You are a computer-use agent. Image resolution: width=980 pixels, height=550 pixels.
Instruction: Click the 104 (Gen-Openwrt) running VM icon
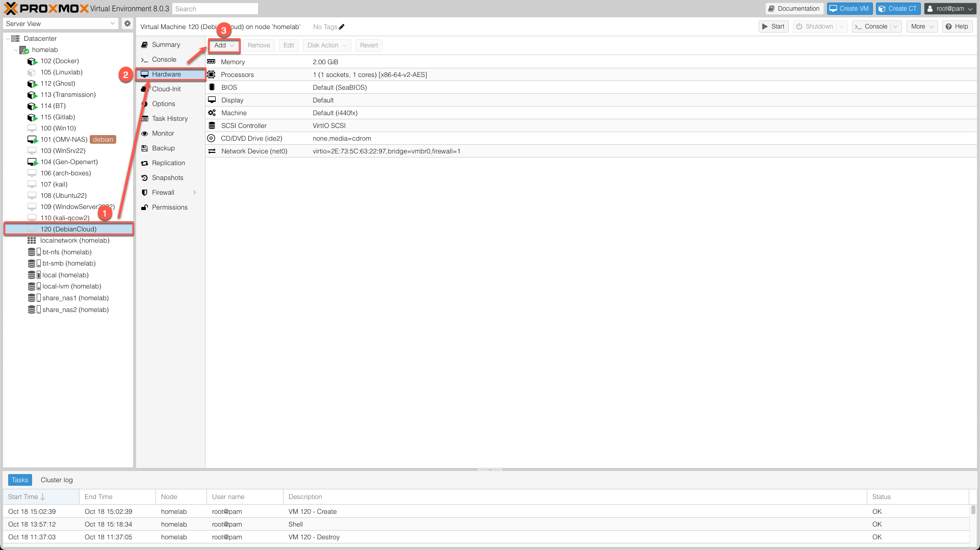[32, 162]
